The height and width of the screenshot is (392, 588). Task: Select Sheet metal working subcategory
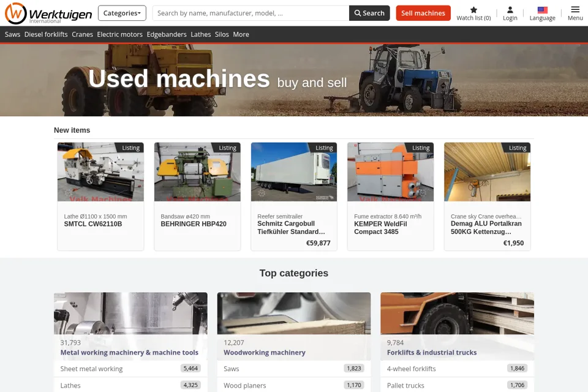point(130,369)
